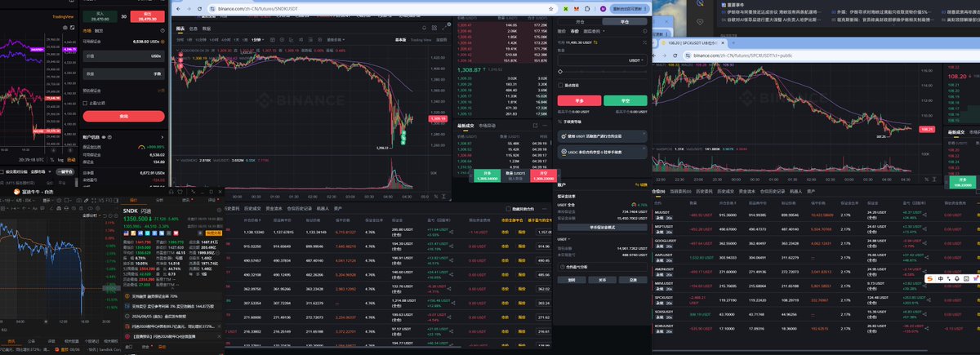Screen dimensions: 980x355
Task: Click the bell alert icon above the SNDK chart
Action: pyautogui.click(x=424, y=28)
